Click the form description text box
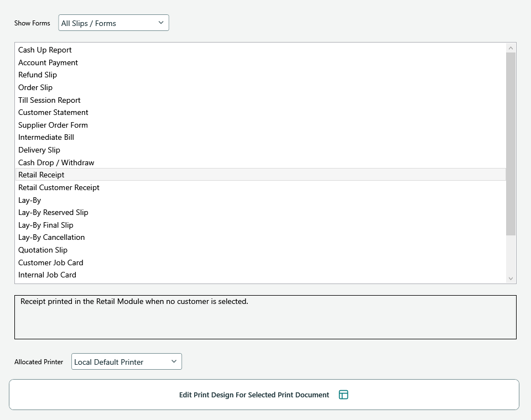This screenshot has width=531, height=420. pyautogui.click(x=265, y=317)
